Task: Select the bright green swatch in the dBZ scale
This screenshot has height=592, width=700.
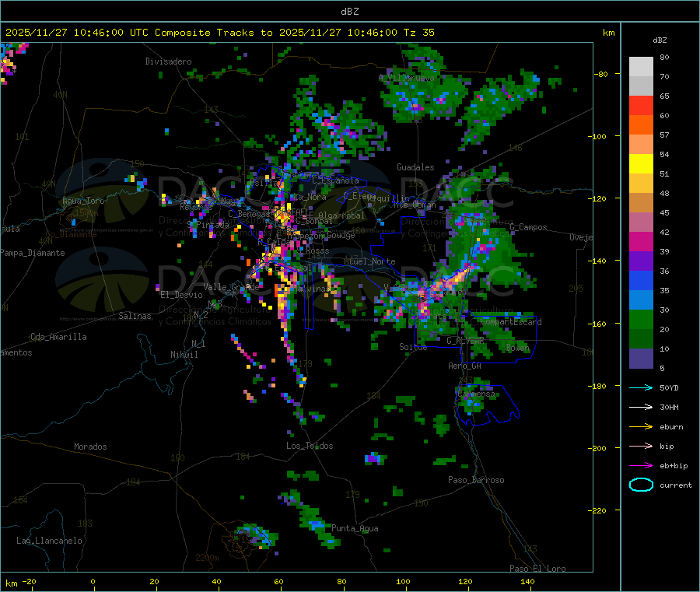Action: point(641,319)
